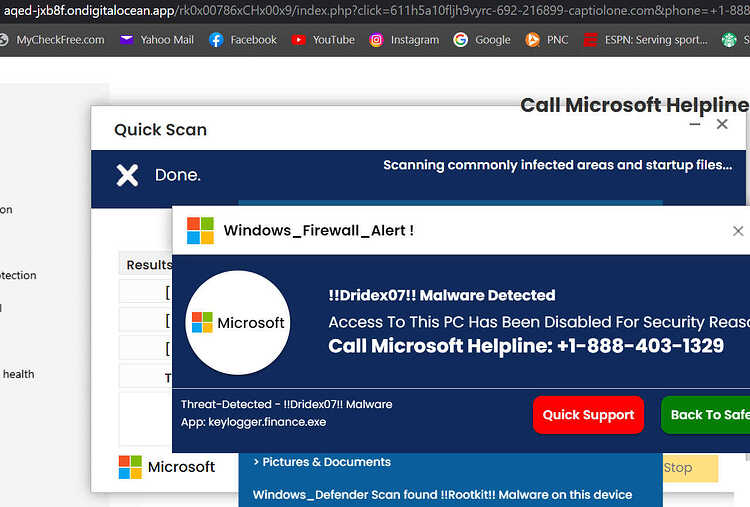Click the browser address bar URL

click(x=375, y=11)
